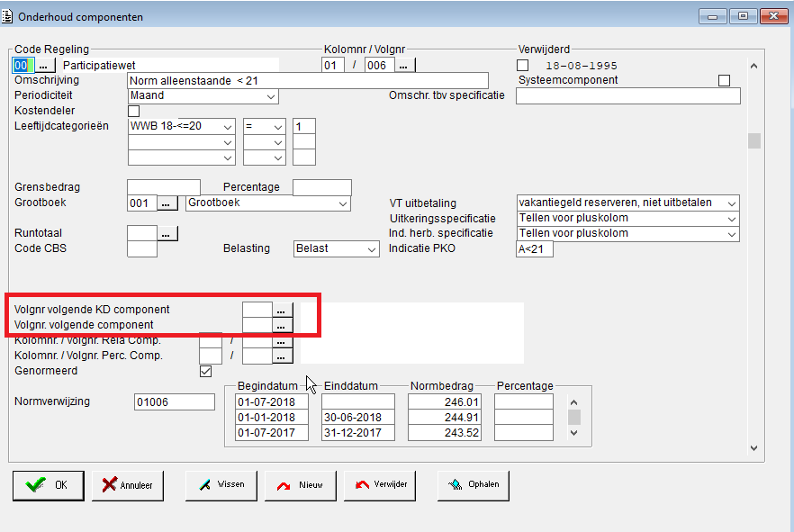Confirm with the OK button
The image size is (794, 532).
click(49, 485)
